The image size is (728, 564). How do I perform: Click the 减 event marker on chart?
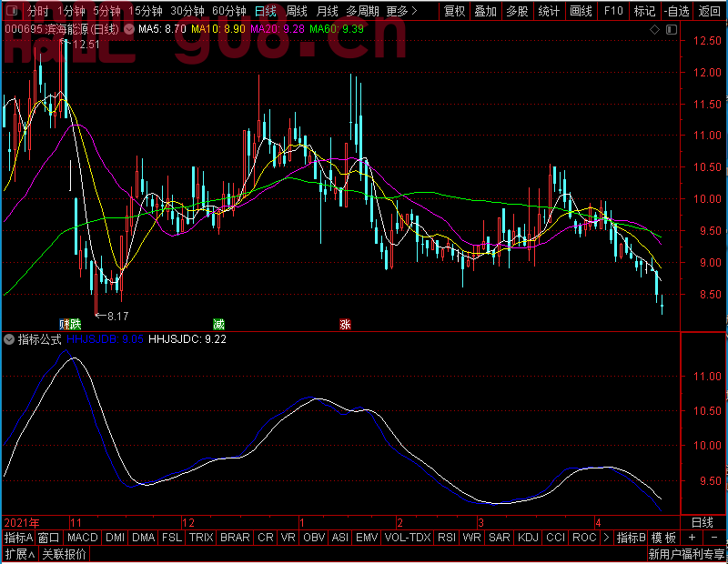218,325
